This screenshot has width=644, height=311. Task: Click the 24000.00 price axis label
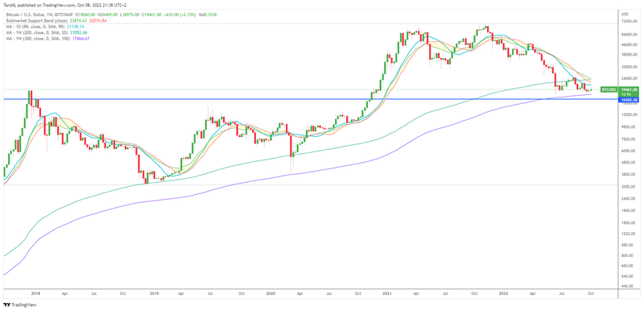(x=630, y=78)
